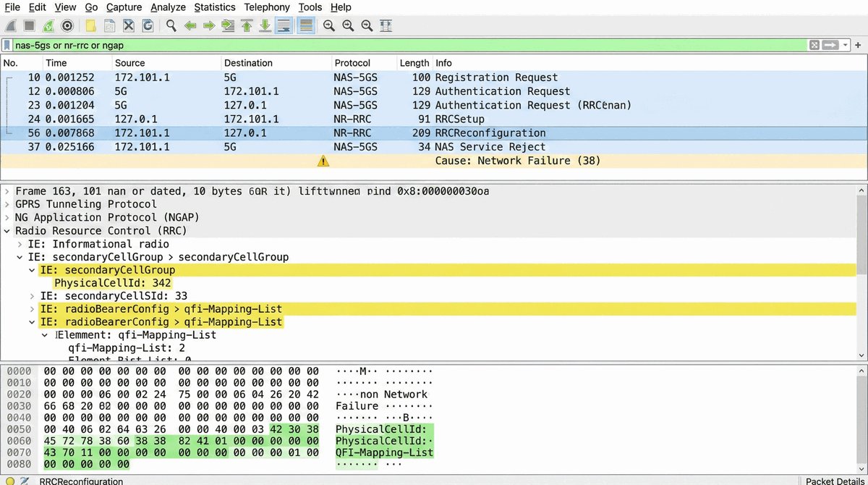Go to the previous packet with green left arrow

click(190, 25)
